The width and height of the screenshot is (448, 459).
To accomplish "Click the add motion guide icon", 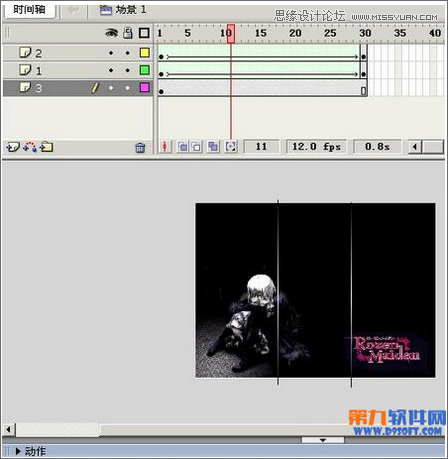I will 30,147.
